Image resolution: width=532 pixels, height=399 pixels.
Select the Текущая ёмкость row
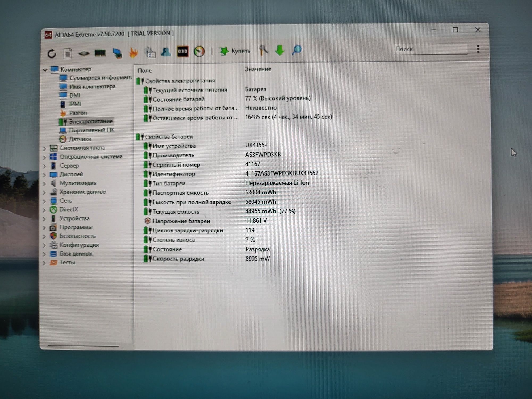[220, 211]
